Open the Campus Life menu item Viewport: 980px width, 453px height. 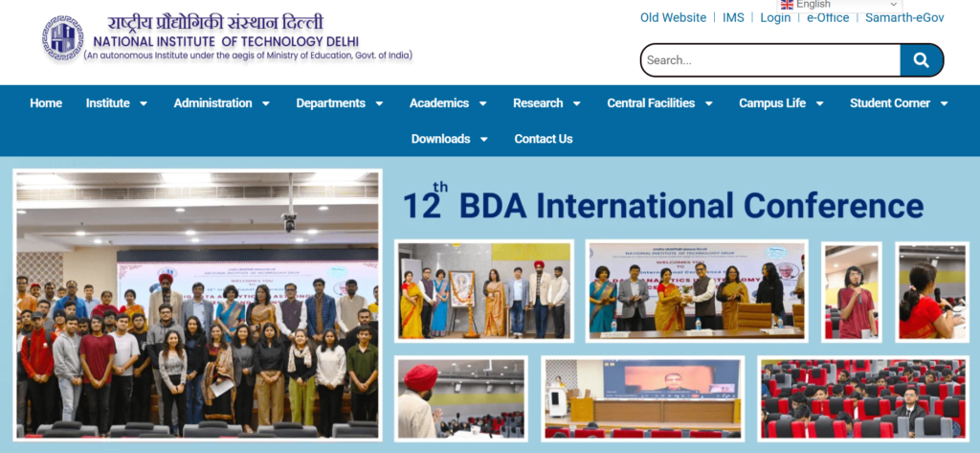(772, 103)
